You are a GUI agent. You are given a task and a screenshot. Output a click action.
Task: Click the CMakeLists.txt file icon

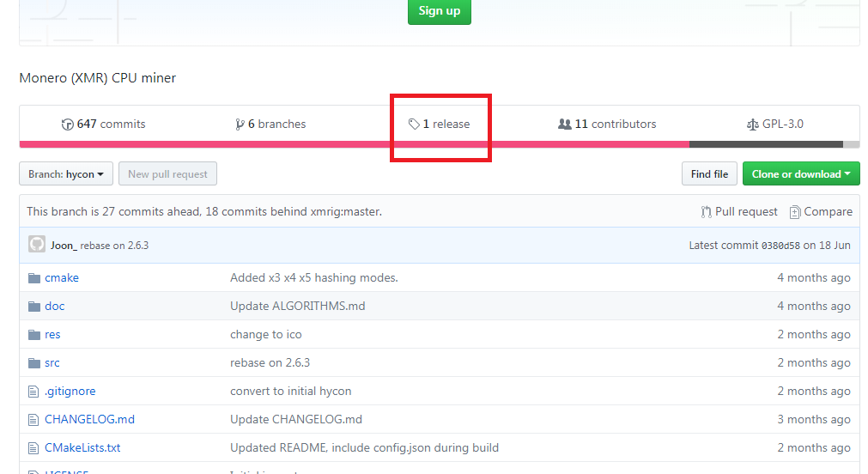click(33, 448)
